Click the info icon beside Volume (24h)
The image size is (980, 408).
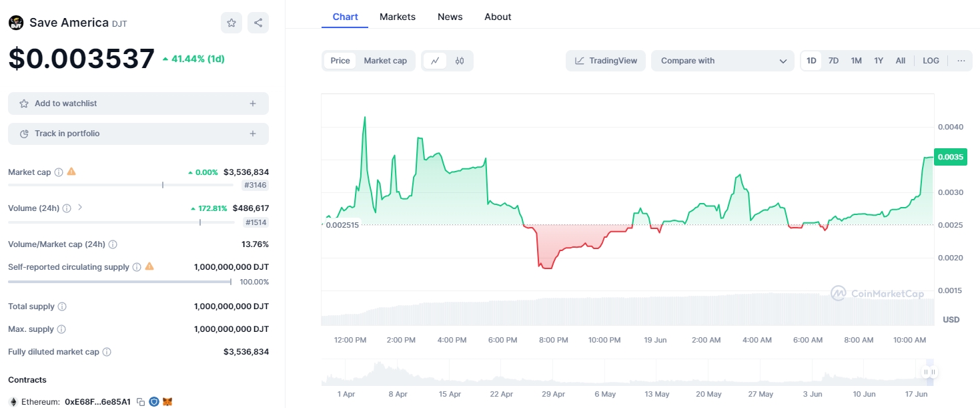pos(67,208)
